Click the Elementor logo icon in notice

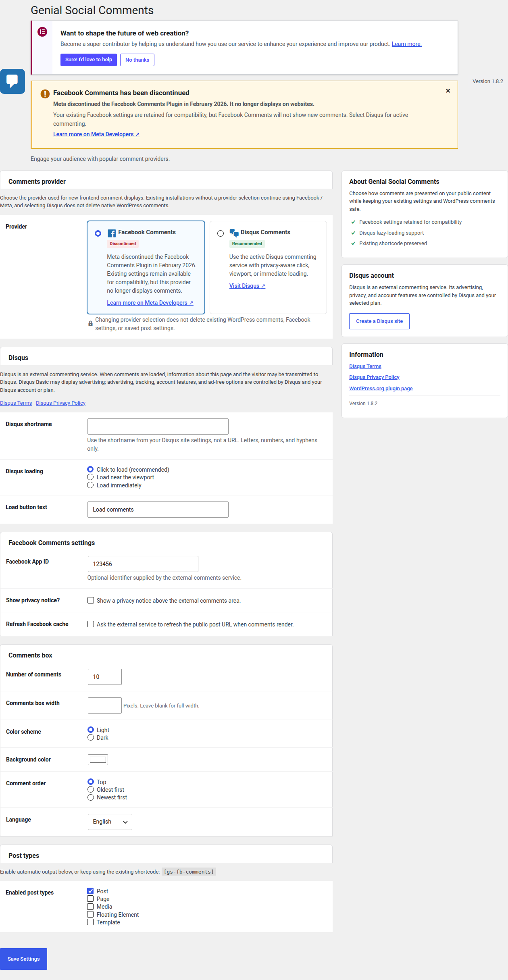42,32
